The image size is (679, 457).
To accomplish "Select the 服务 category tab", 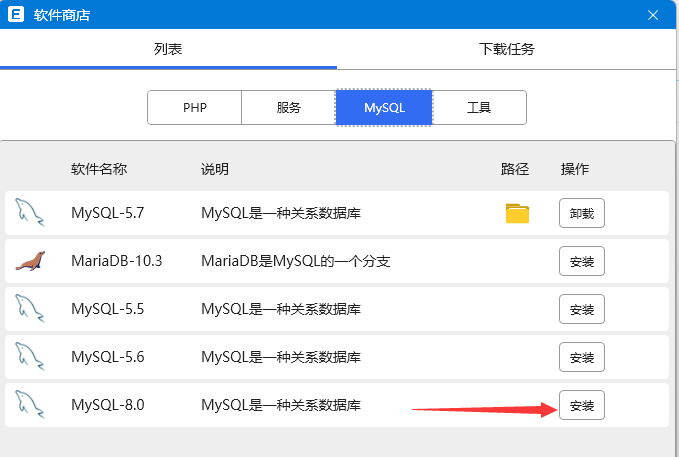I will pos(289,107).
